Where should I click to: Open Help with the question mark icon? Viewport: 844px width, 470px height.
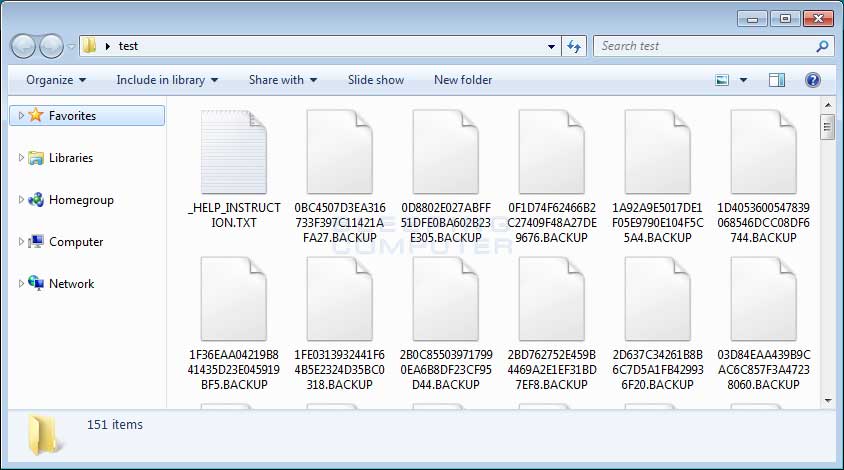[x=813, y=80]
